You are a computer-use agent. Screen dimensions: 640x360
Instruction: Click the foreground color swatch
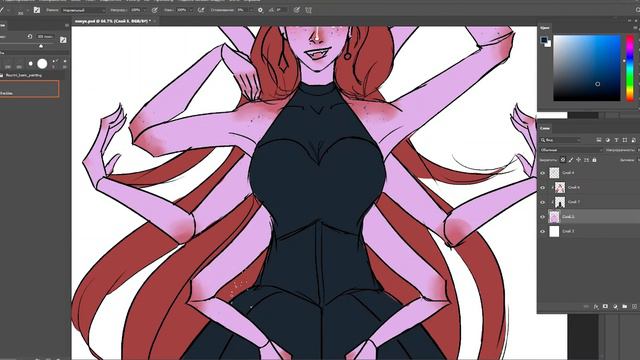[x=544, y=40]
